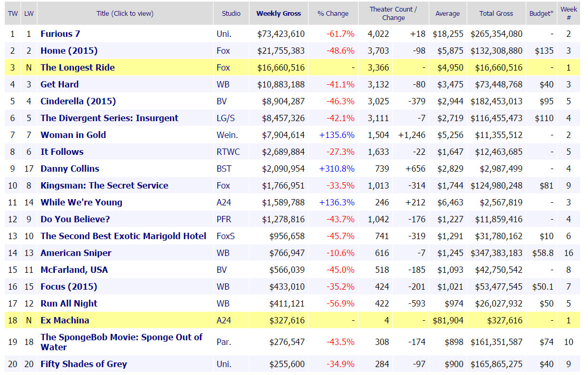View the Cinderella (2015) movie page

tap(78, 101)
